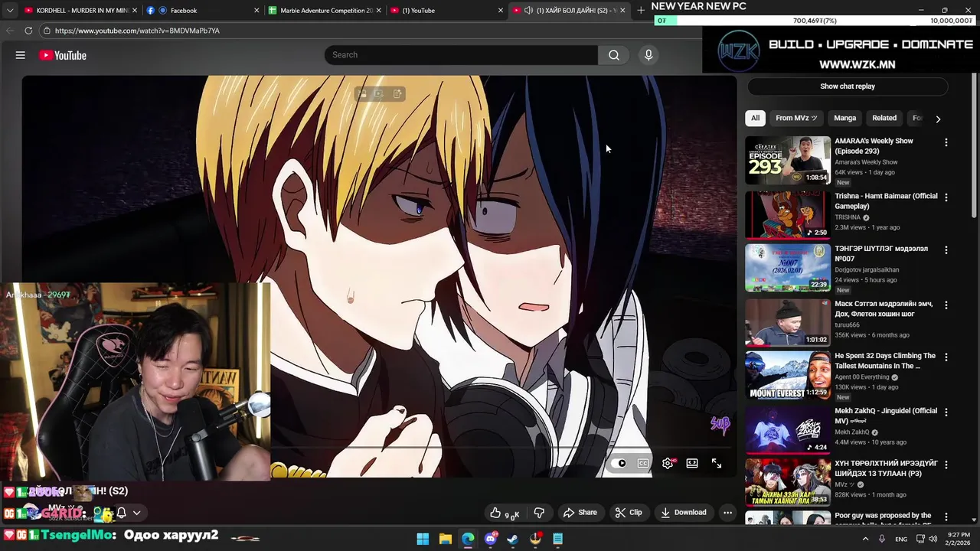
Task: Create a Clip of the video
Action: 629,513
